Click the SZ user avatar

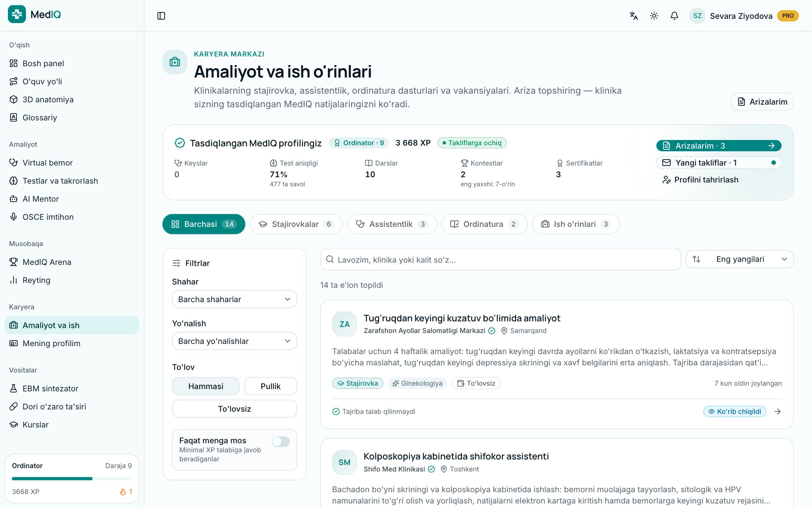[697, 16]
